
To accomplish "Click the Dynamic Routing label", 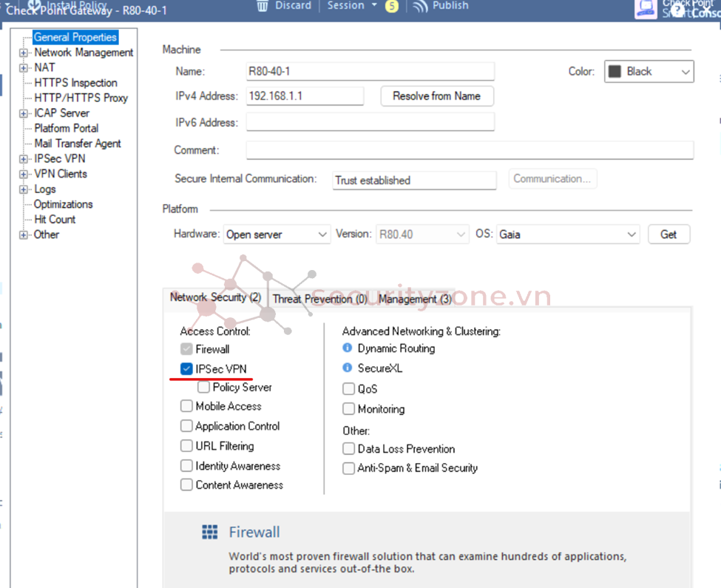I will tap(396, 348).
